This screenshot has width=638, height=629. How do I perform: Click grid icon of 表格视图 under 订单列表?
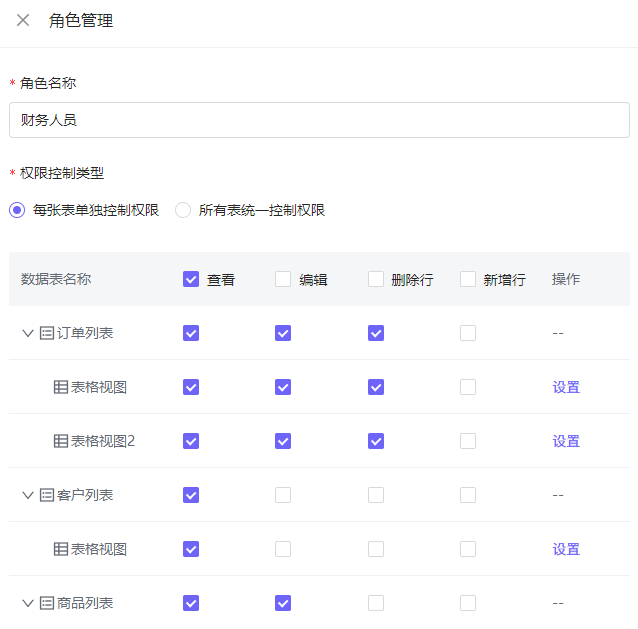[x=61, y=387]
